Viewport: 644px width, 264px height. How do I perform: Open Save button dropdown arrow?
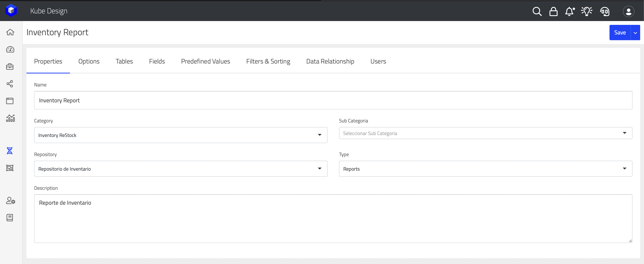coord(635,33)
